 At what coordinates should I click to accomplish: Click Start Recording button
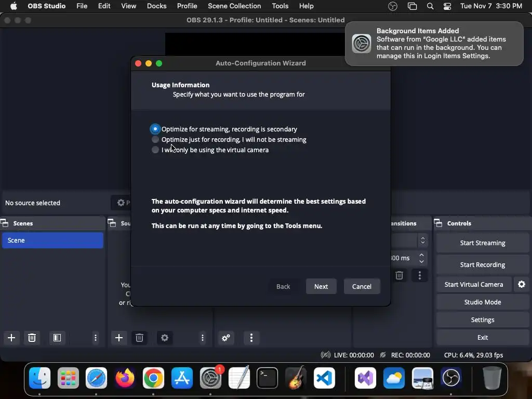(483, 264)
